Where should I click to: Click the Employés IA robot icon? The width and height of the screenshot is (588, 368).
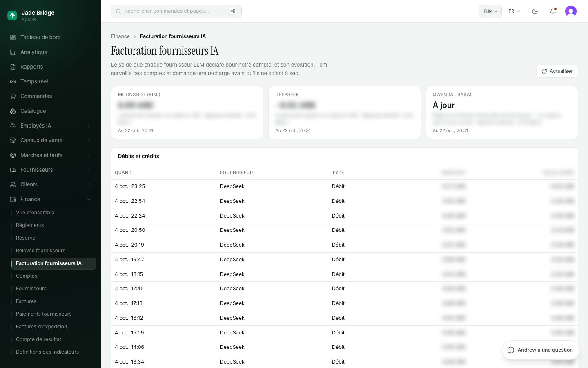(x=13, y=126)
